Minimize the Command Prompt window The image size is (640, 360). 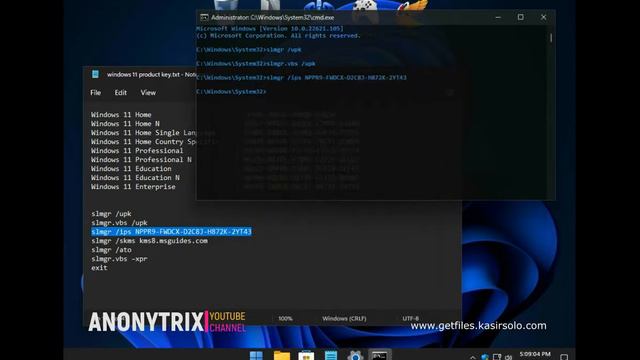coord(498,17)
